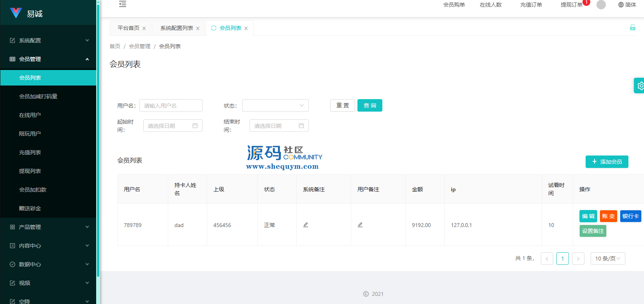Open the 起始时间 date picker
This screenshot has height=304, width=644.
point(172,126)
